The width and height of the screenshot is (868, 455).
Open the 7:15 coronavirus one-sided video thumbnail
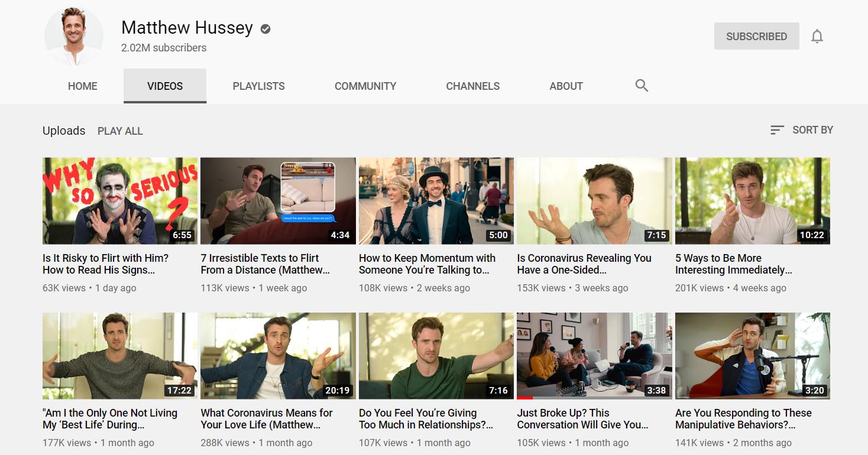(x=594, y=201)
